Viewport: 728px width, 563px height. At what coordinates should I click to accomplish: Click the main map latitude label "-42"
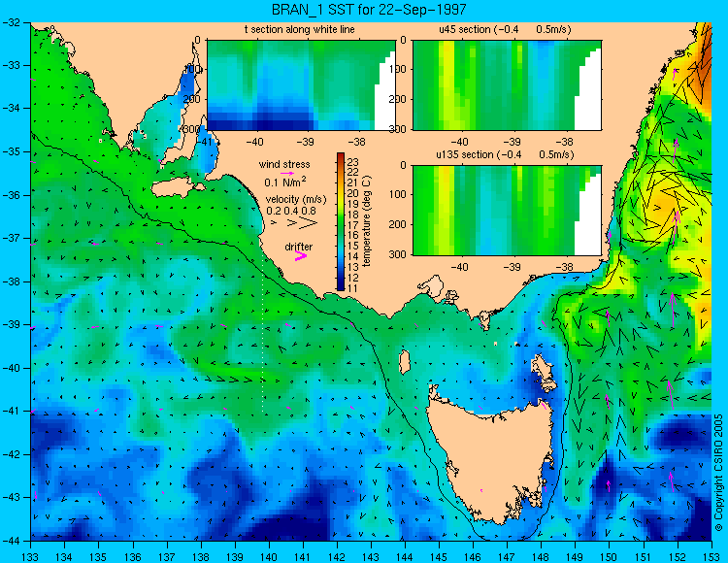tap(11, 454)
